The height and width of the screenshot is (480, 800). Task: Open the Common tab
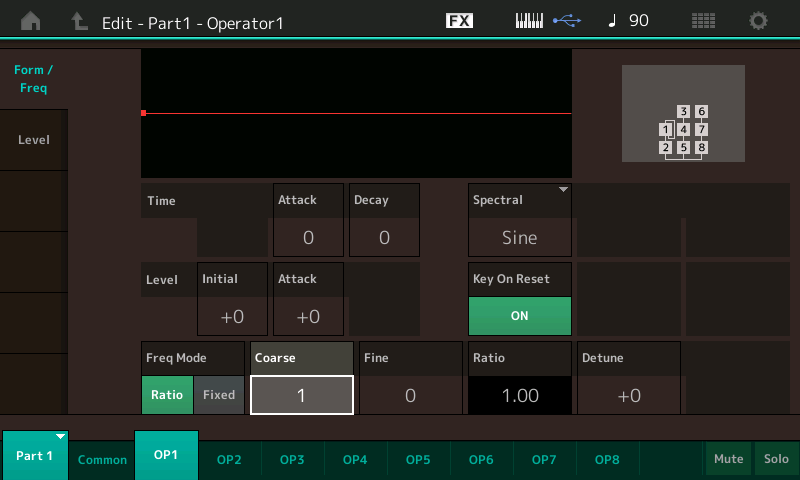[102, 459]
